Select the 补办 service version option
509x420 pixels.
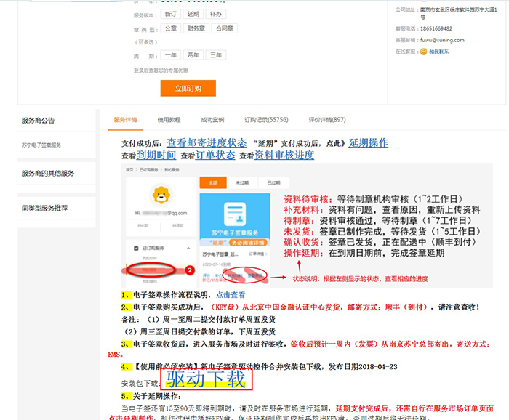216,14
